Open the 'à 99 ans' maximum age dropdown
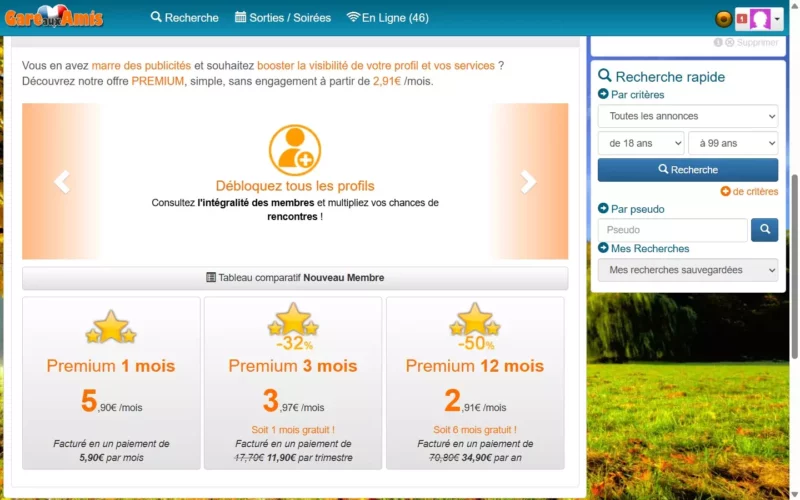The image size is (800, 500). pyautogui.click(x=733, y=143)
